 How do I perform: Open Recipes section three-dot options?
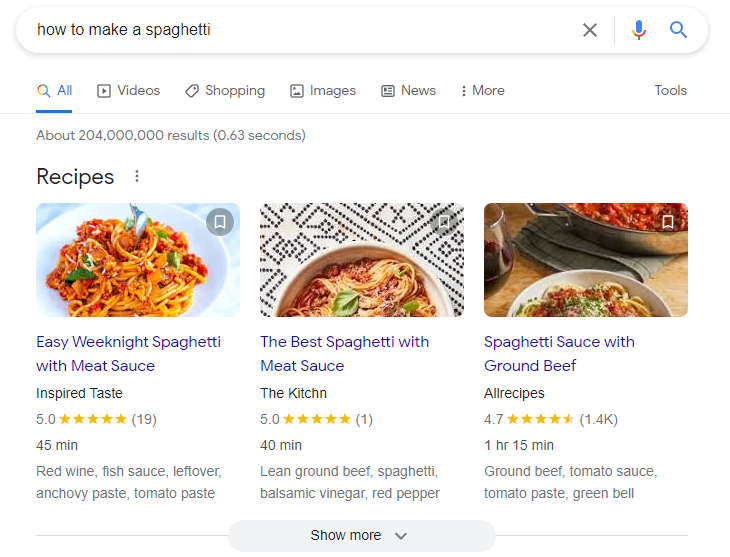pyautogui.click(x=137, y=177)
